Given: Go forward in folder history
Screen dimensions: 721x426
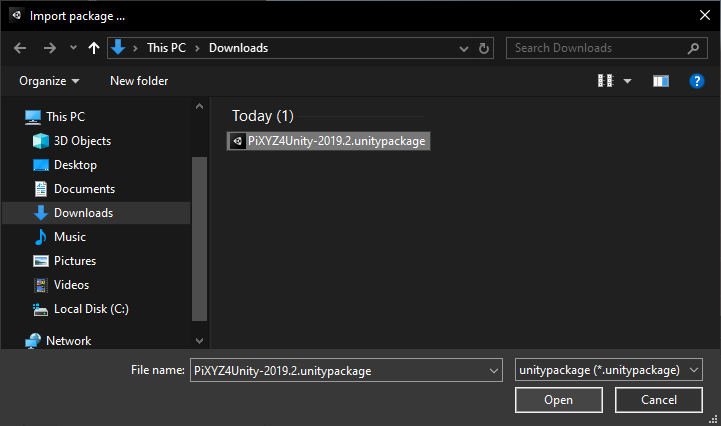Looking at the screenshot, I should pyautogui.click(x=50, y=48).
